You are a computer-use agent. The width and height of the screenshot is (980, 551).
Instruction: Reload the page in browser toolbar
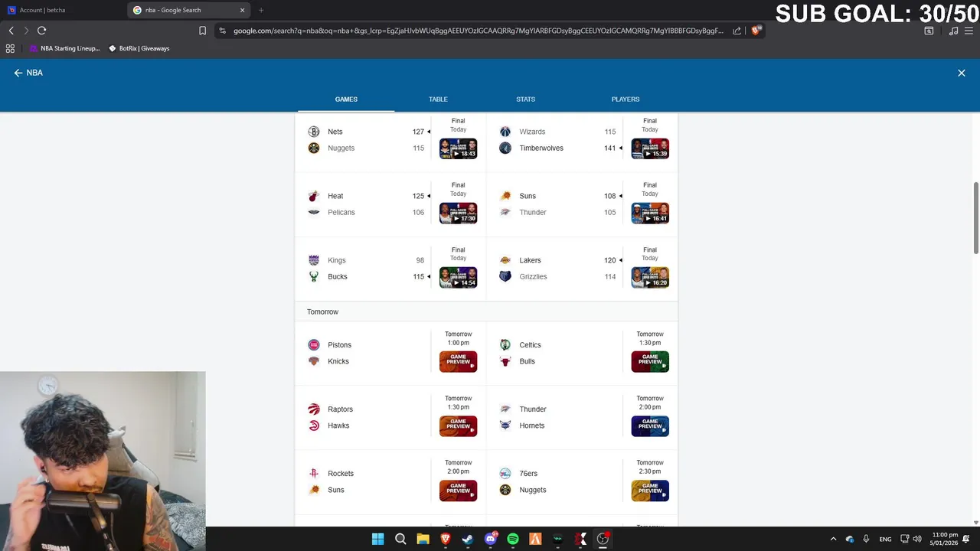pyautogui.click(x=41, y=31)
